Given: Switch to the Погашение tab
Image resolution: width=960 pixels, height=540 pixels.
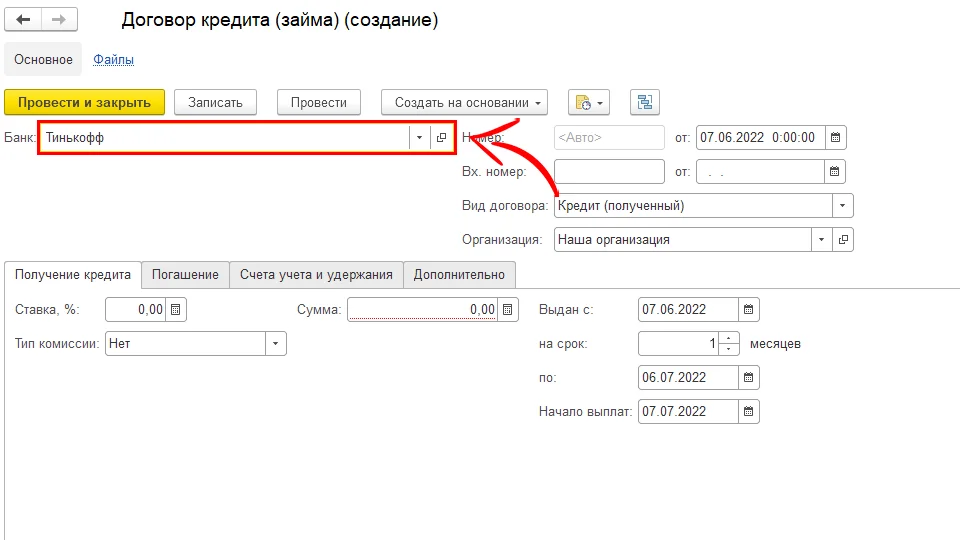Looking at the screenshot, I should click(x=185, y=275).
